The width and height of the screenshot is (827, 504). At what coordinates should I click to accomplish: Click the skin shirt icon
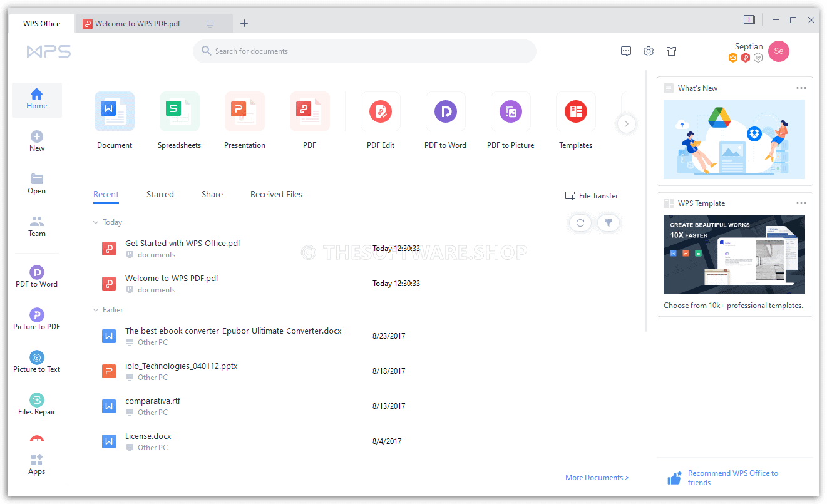click(672, 51)
